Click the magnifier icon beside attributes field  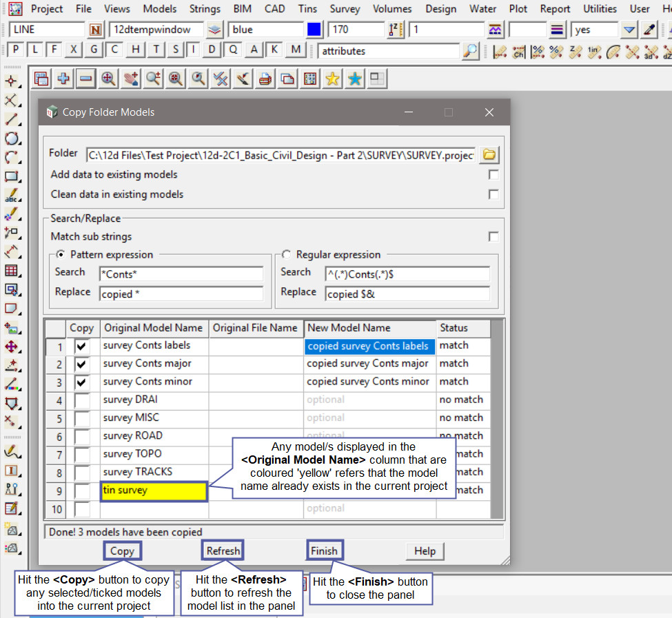[x=470, y=51]
